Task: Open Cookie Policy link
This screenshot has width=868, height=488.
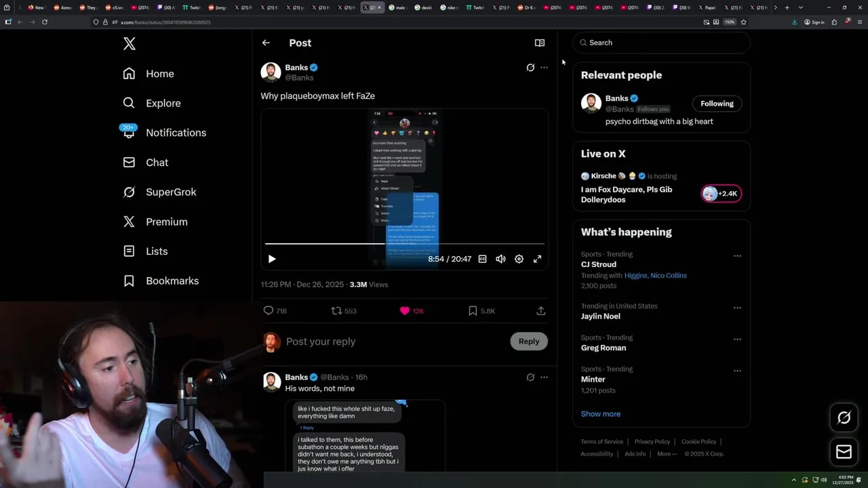Action: tap(698, 442)
